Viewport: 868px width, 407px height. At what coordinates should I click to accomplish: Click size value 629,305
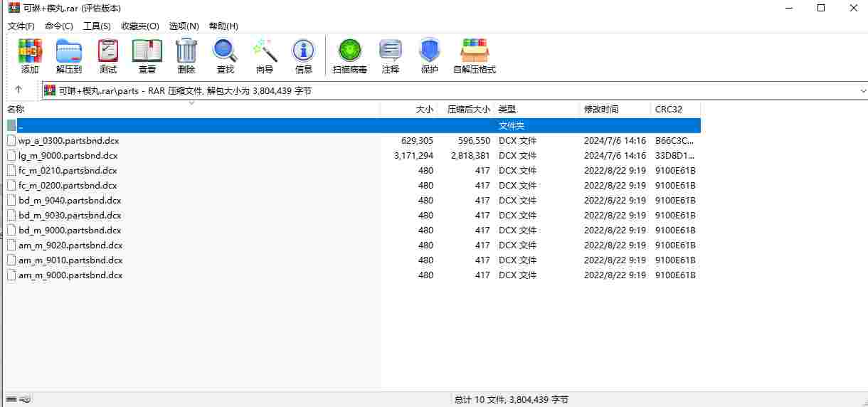[x=417, y=141]
